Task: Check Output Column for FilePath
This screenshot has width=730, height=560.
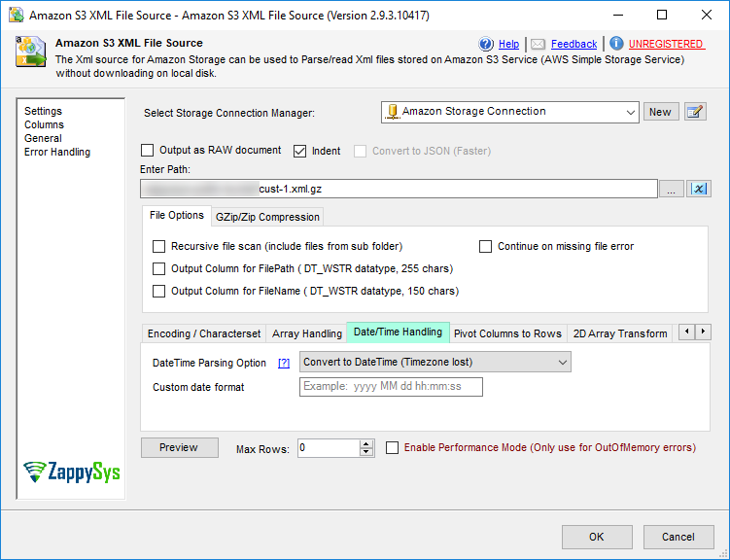Action: click(x=158, y=268)
